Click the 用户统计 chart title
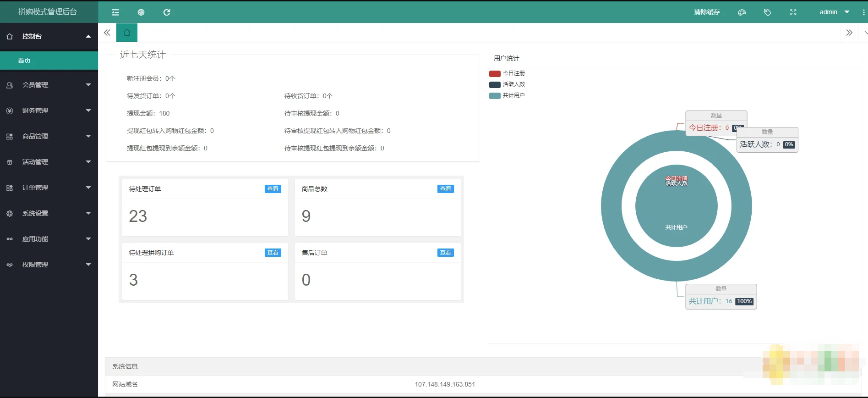The height and width of the screenshot is (398, 868). (x=506, y=58)
